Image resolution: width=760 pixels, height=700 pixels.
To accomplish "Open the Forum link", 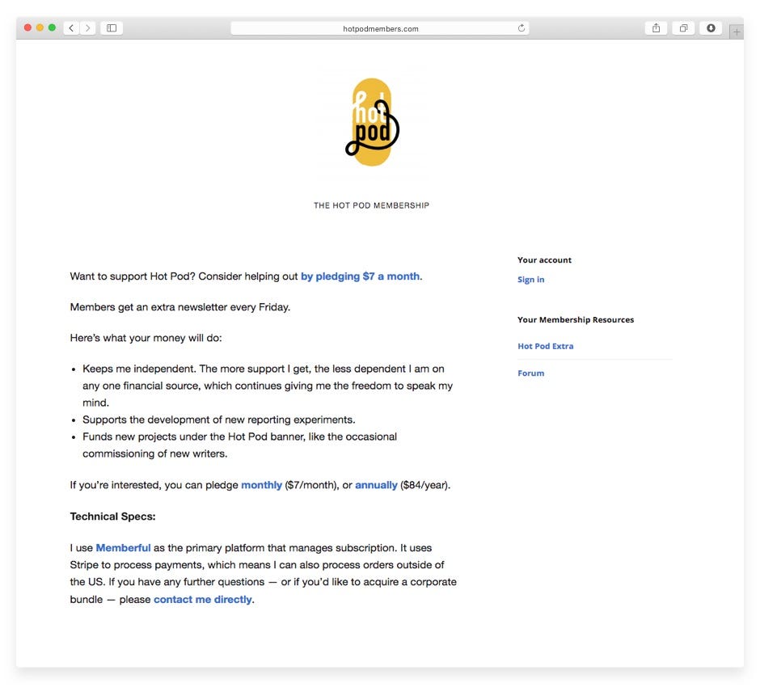I will click(x=530, y=373).
